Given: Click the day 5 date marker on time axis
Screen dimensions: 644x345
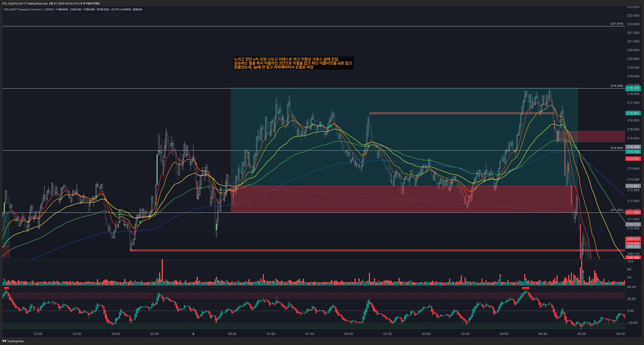Looking at the screenshot, I should [x=193, y=334].
